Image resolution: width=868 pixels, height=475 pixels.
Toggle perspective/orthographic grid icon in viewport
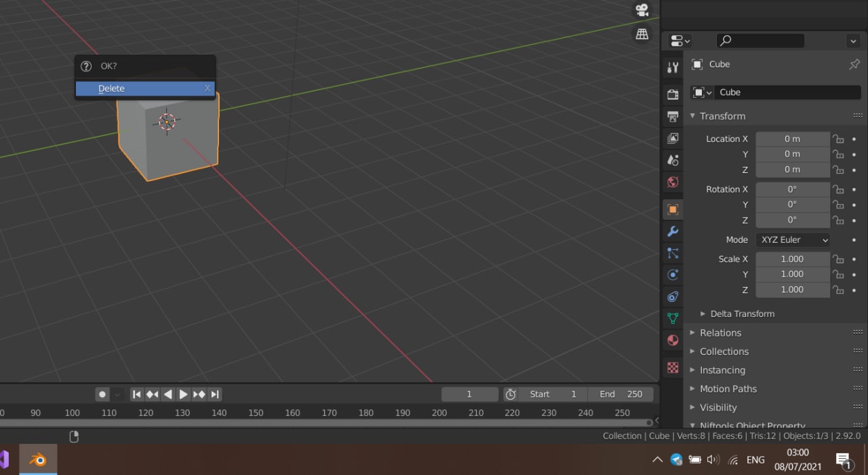tap(642, 34)
